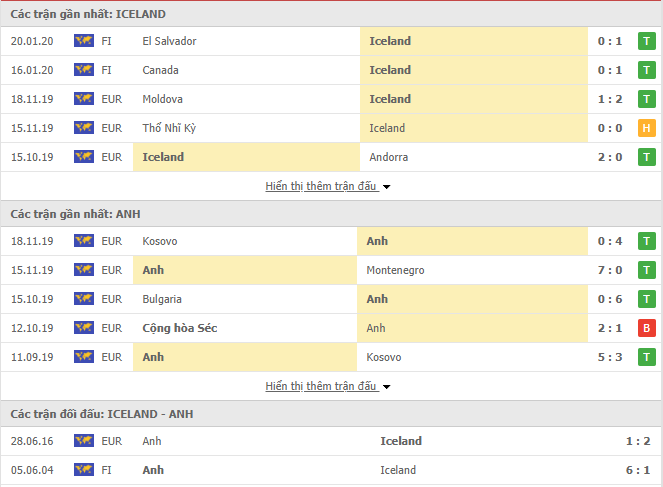Expand more Anh matches via 'Hiển thị thêm trận đấu'
663x487 pixels.
321,386
